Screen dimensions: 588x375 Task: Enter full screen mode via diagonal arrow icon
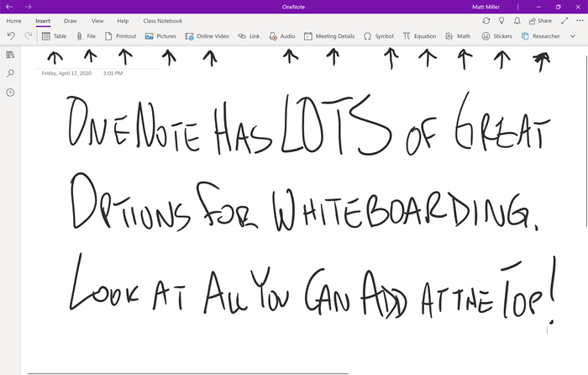click(564, 21)
